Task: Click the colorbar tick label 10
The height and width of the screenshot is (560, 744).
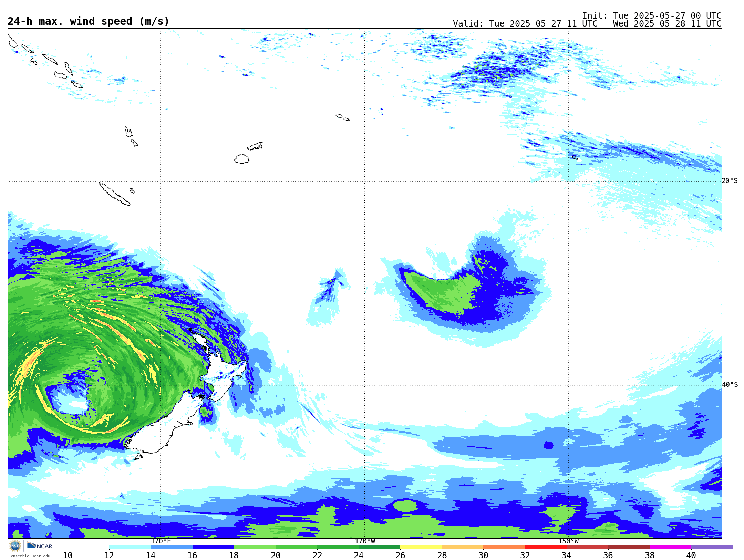Action: click(68, 555)
